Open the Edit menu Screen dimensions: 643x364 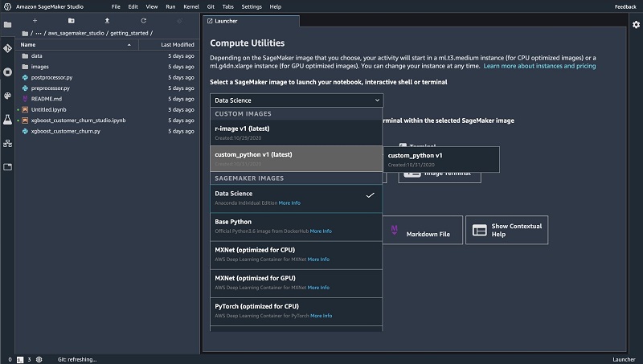133,6
